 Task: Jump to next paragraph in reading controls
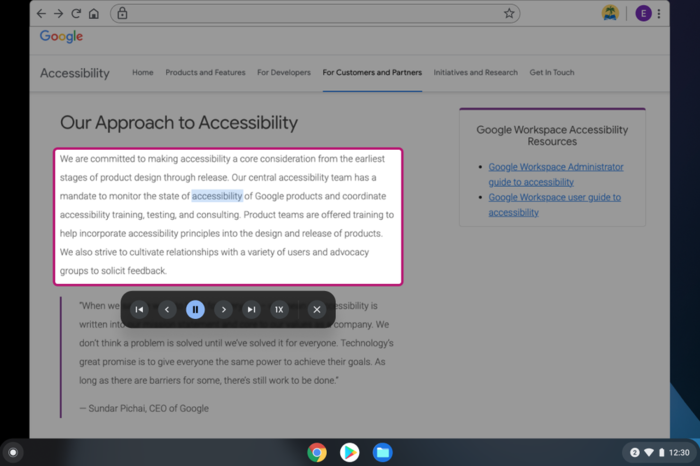251,310
